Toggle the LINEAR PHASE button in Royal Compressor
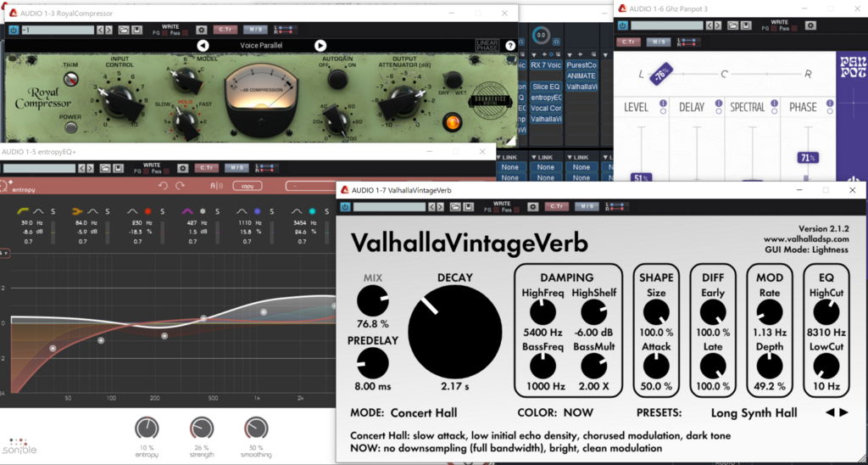The width and height of the screenshot is (868, 465). tap(487, 46)
